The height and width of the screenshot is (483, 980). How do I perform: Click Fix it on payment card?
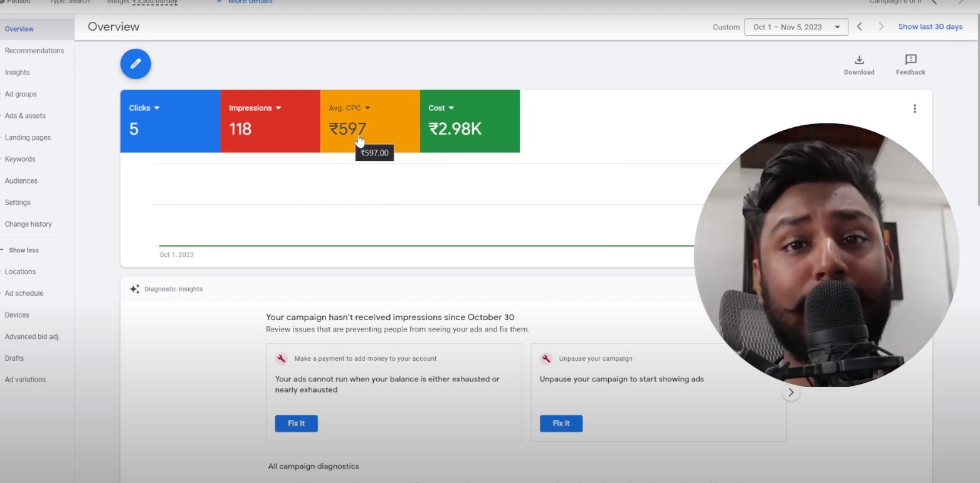tap(296, 423)
